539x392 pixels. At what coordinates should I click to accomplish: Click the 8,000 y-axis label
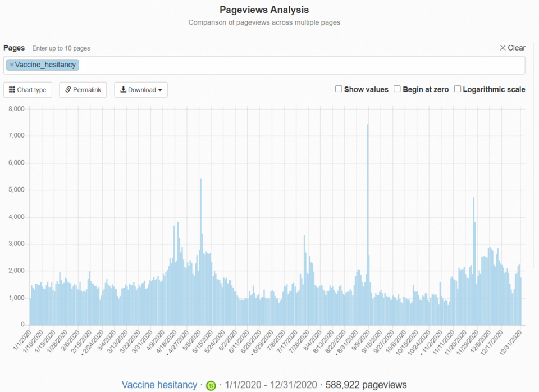tap(15, 109)
